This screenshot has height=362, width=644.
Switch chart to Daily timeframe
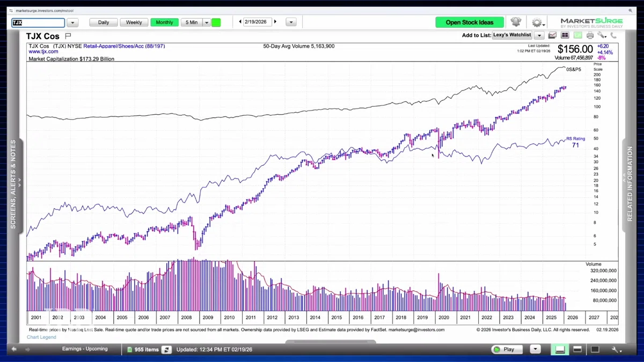(x=104, y=23)
